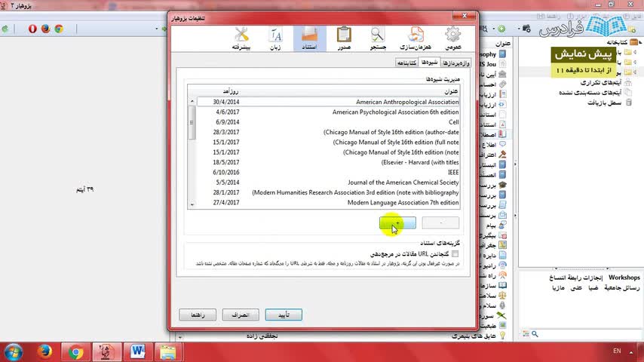This screenshot has width=644, height=362.
Task: Click the up arrow of styles list scrollbar
Action: (x=192, y=101)
